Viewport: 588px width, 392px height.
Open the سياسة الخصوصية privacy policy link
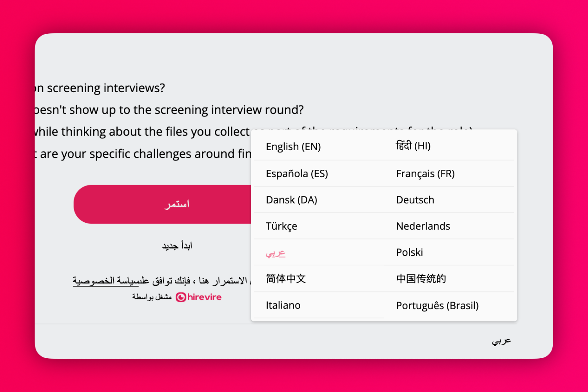(105, 280)
